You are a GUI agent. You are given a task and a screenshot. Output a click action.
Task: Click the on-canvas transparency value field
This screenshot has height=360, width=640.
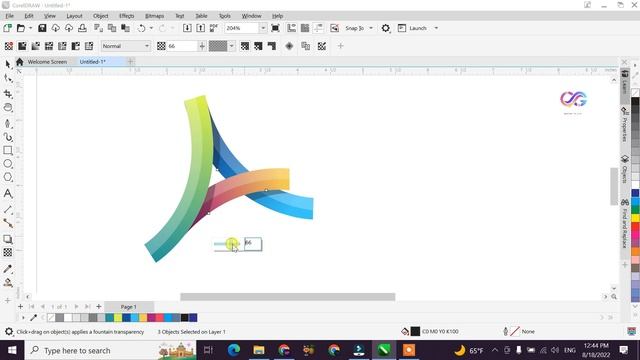pyautogui.click(x=253, y=244)
